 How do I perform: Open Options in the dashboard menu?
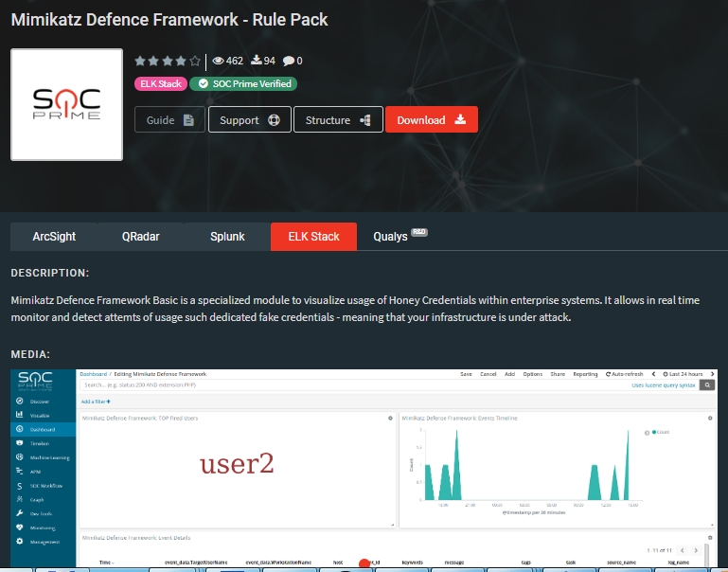coord(533,374)
